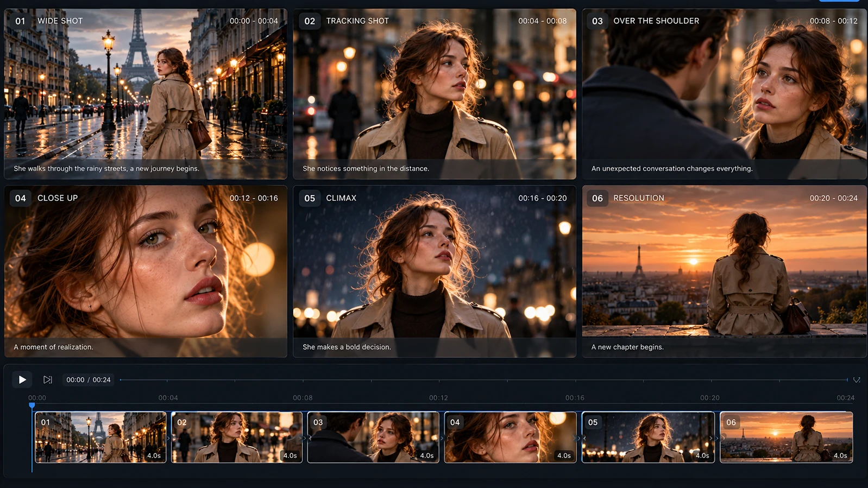Click the "TRACKING SHOT" label
This screenshot has height=488, width=868.
[x=357, y=21]
